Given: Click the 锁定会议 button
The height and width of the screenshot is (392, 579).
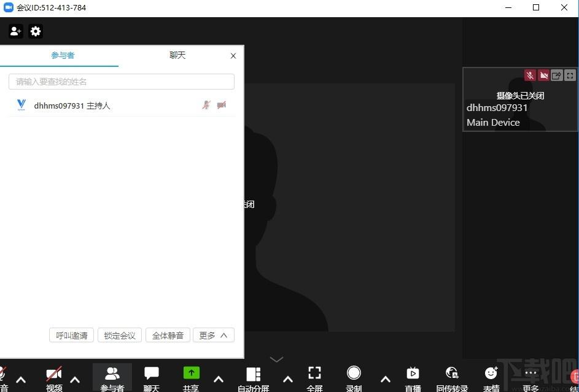Looking at the screenshot, I should click(120, 335).
